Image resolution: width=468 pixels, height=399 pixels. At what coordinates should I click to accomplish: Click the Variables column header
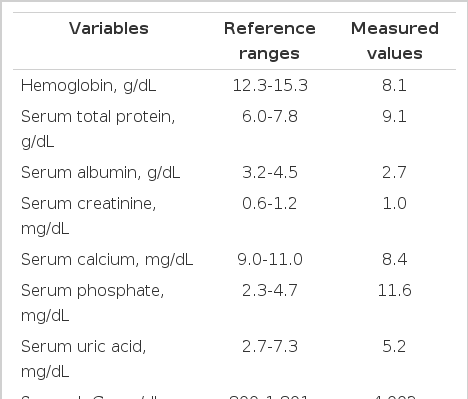click(109, 28)
